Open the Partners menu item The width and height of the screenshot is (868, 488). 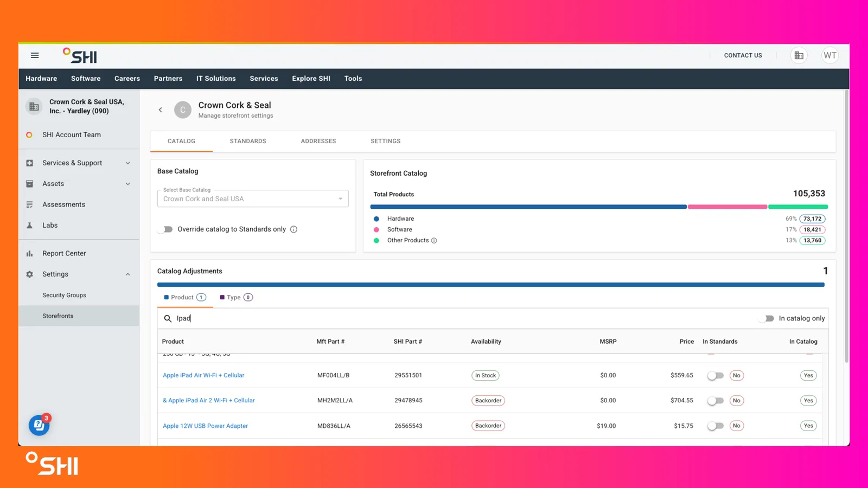point(168,79)
